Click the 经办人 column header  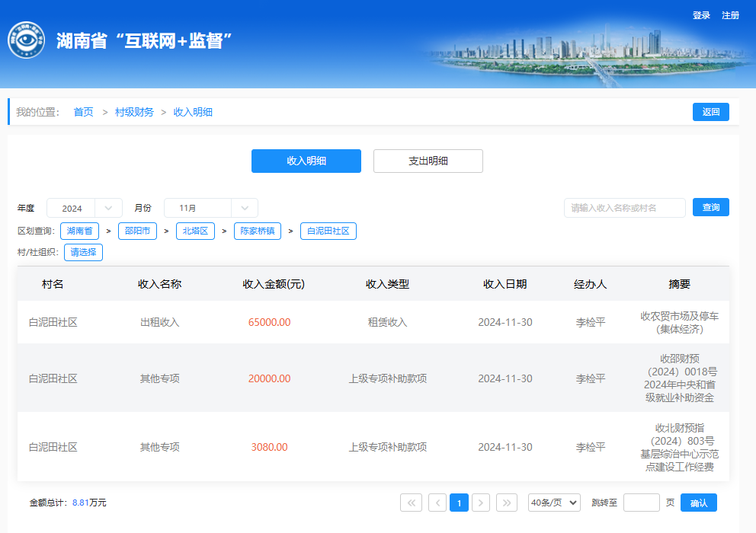(590, 284)
